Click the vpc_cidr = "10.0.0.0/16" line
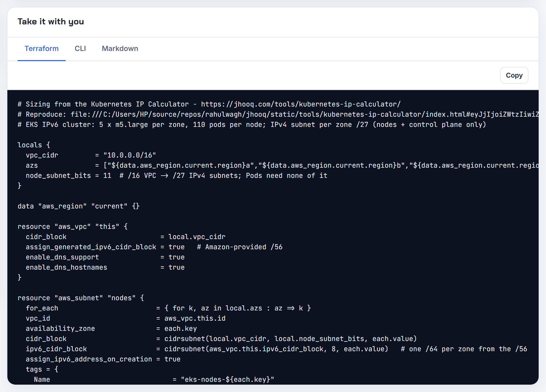Screen dimensions: 546x392 point(91,155)
